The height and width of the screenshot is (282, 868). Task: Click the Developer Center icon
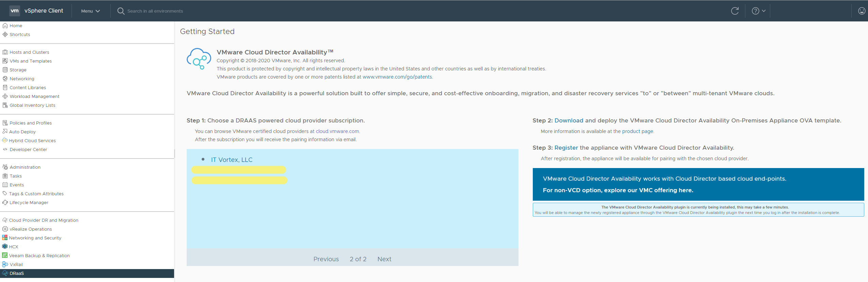5,149
